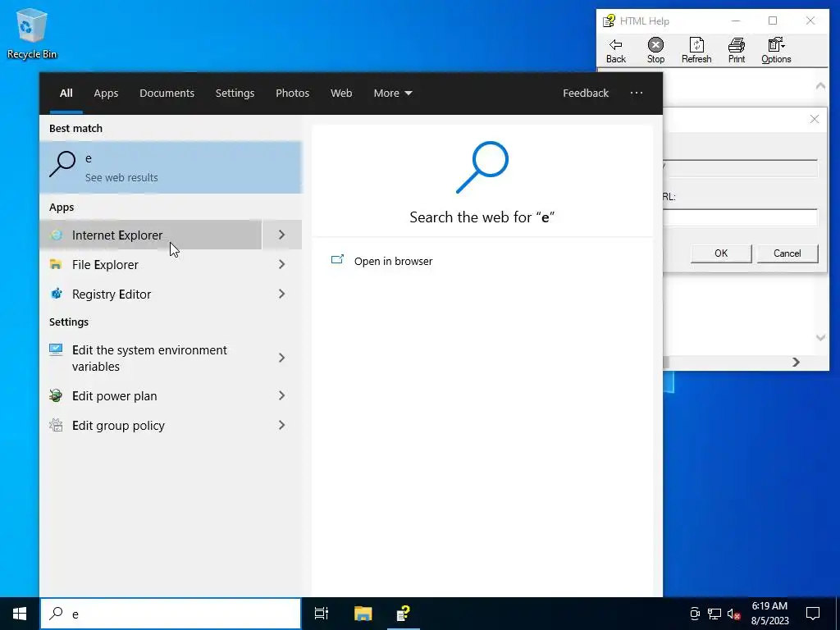Open Internet Explorer from search results

[151, 235]
